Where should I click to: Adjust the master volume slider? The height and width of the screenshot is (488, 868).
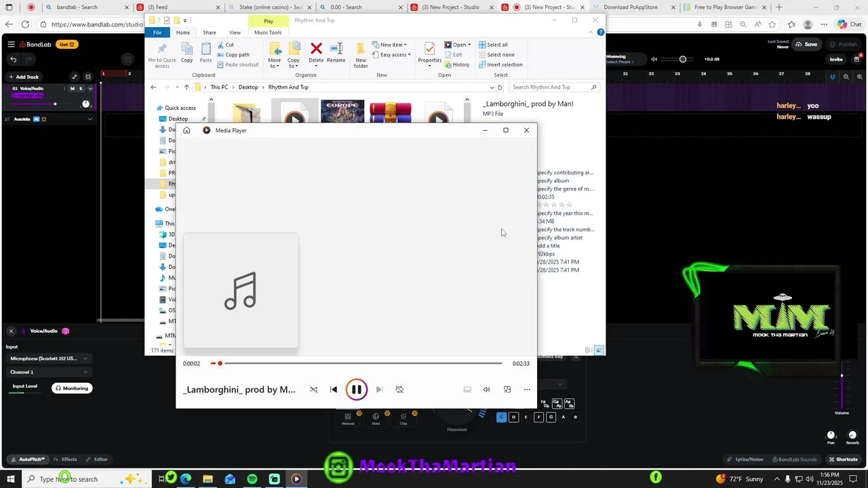(x=678, y=59)
